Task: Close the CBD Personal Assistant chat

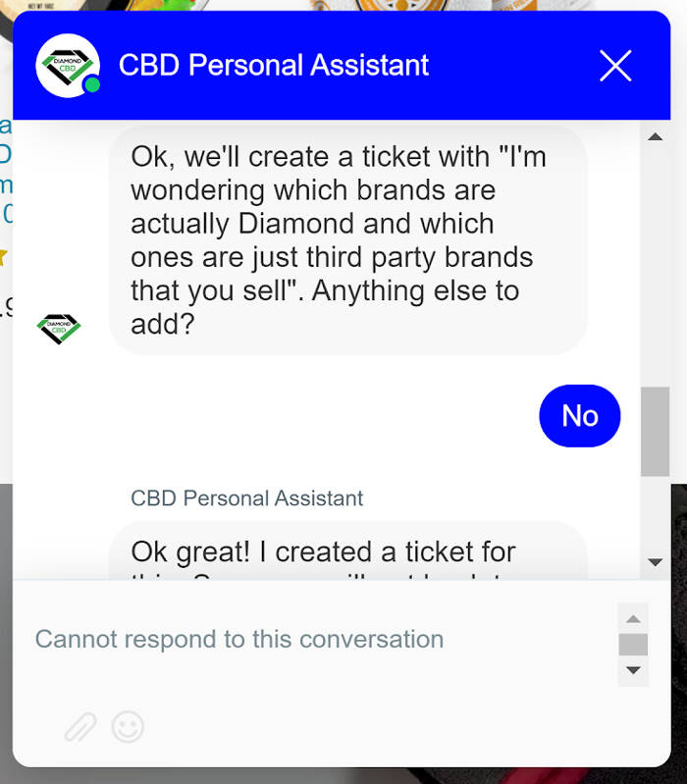Action: tap(615, 66)
